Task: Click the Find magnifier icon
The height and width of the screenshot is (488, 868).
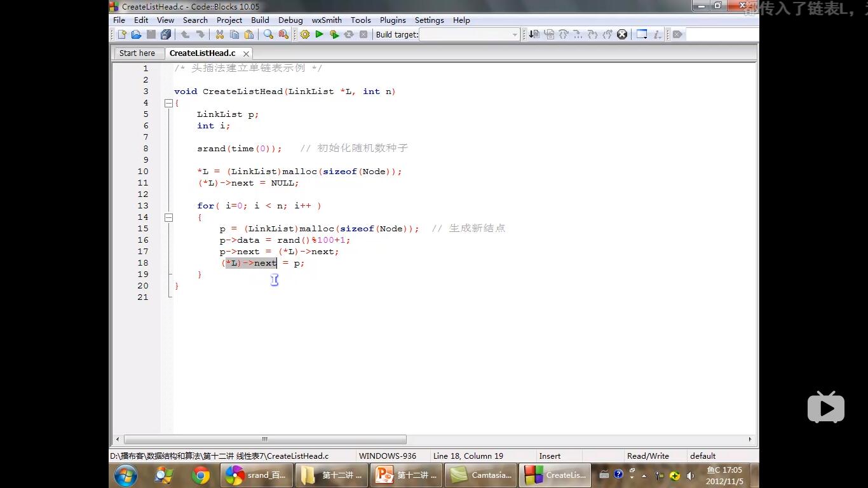Action: (x=268, y=34)
